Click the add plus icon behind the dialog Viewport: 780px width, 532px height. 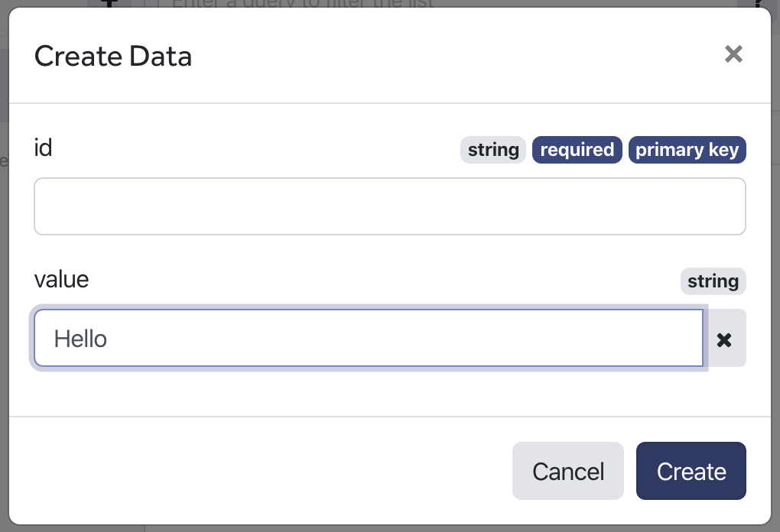pos(109,3)
